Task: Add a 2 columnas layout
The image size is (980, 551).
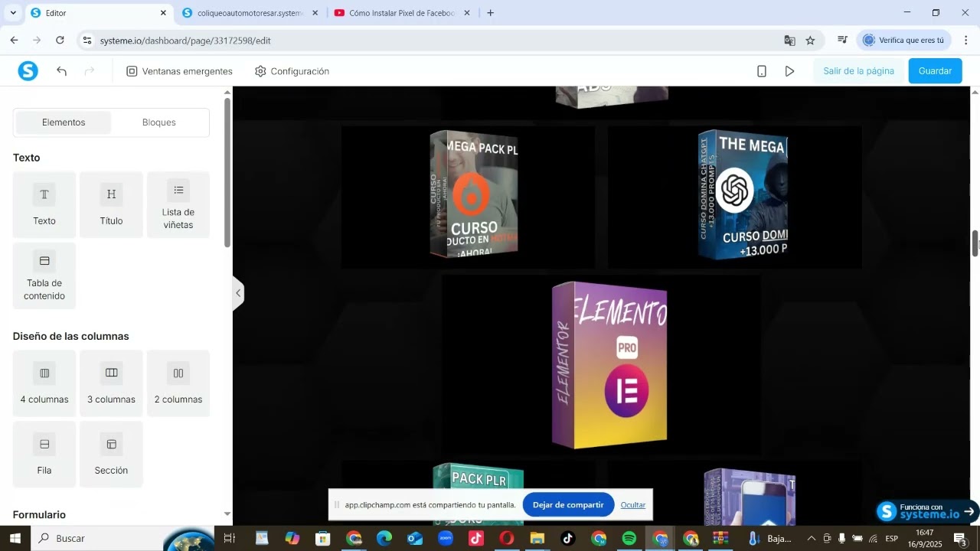Action: click(x=178, y=383)
